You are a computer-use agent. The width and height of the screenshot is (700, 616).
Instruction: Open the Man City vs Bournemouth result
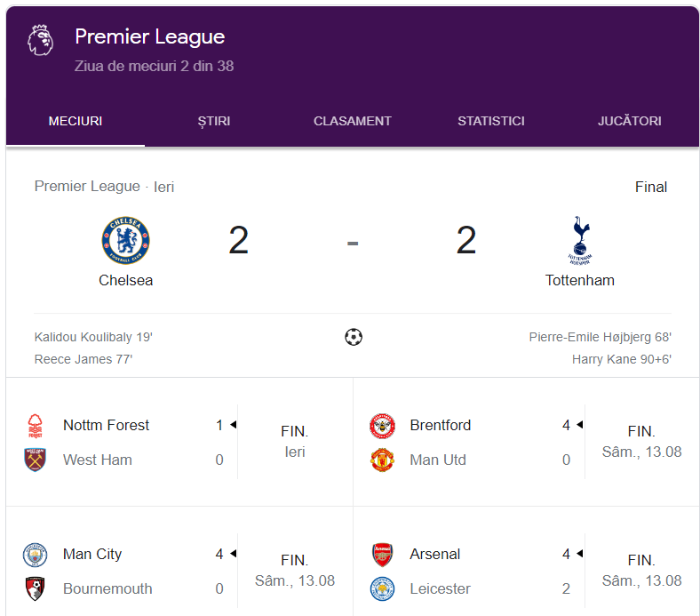tap(179, 563)
